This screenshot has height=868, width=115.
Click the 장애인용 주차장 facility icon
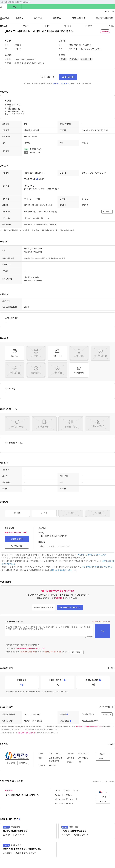(17, 424)
